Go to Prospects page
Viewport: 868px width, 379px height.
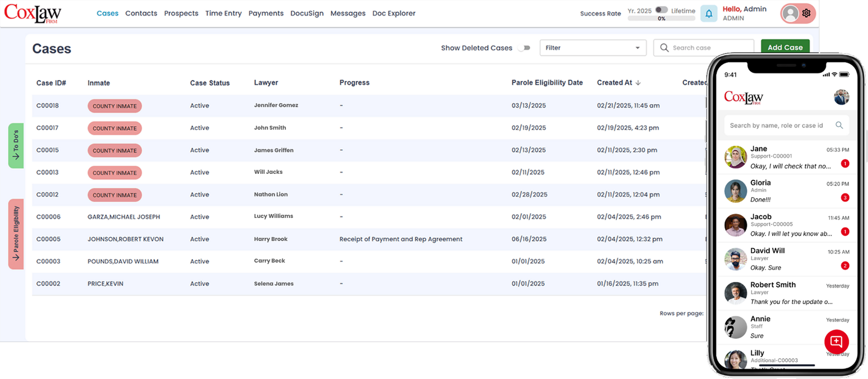[181, 13]
